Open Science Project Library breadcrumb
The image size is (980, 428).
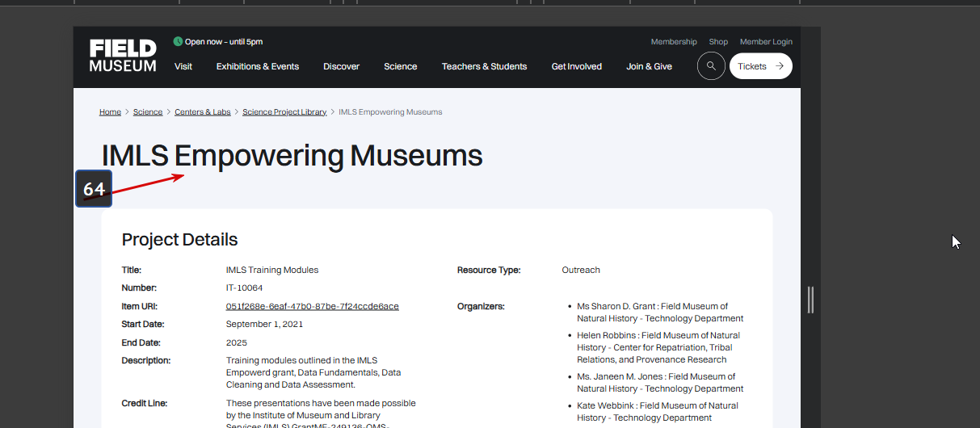click(284, 112)
